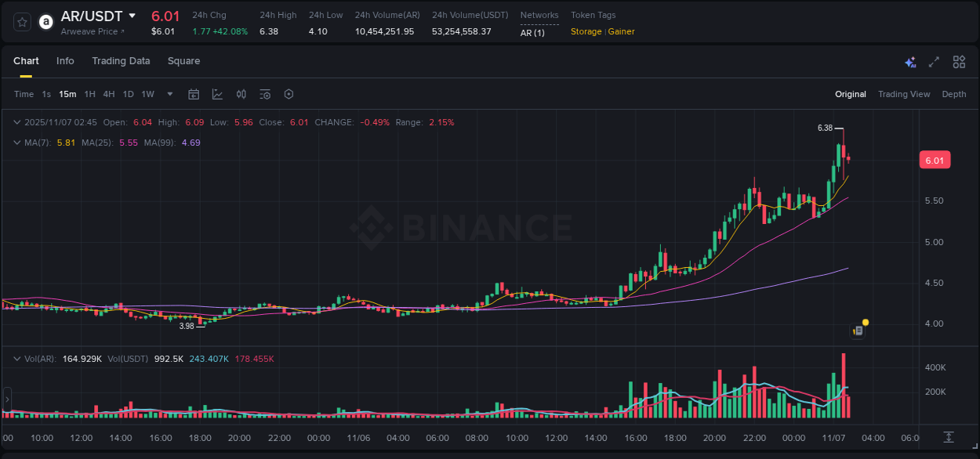
Task: Open the chart layout grid icon
Action: click(957, 62)
